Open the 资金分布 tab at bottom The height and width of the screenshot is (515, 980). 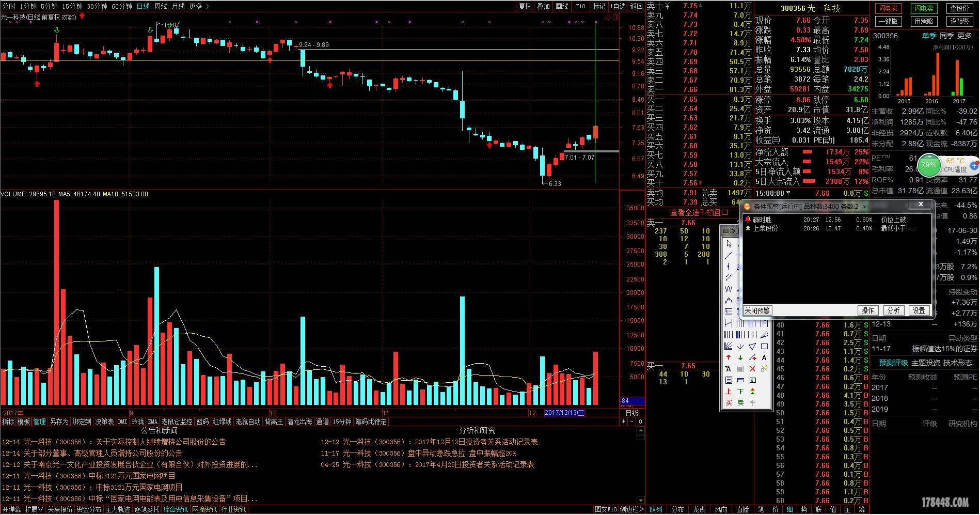(x=89, y=509)
